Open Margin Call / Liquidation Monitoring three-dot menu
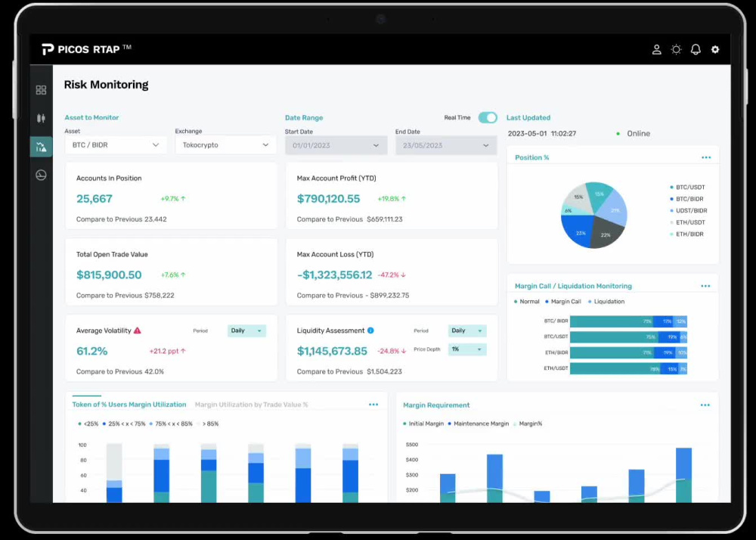The height and width of the screenshot is (540, 756). click(705, 286)
